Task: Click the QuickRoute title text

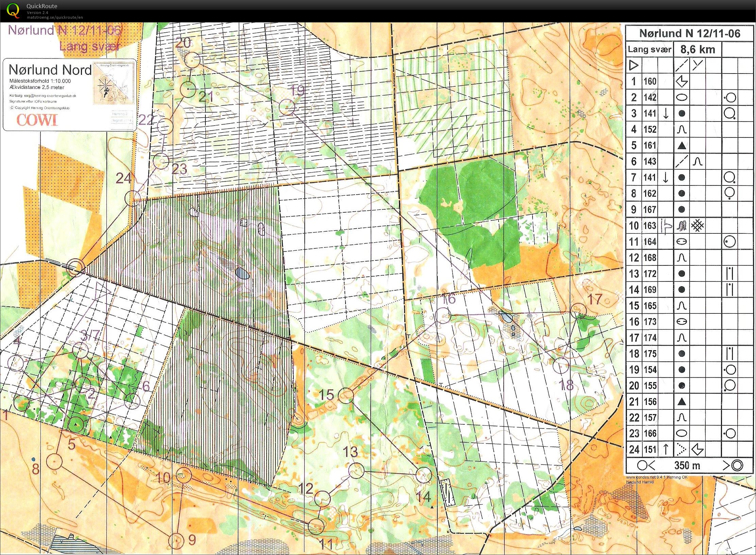Action: (x=42, y=6)
